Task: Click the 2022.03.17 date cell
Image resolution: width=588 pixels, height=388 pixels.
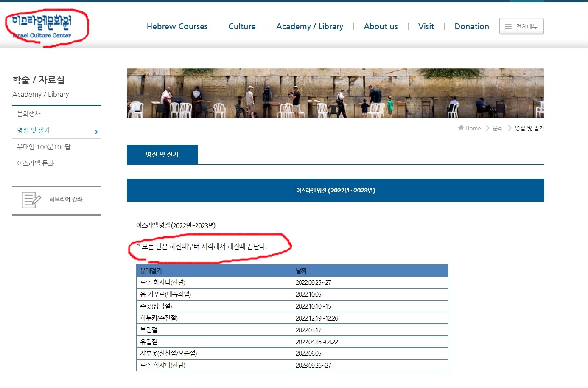Action: coord(308,330)
